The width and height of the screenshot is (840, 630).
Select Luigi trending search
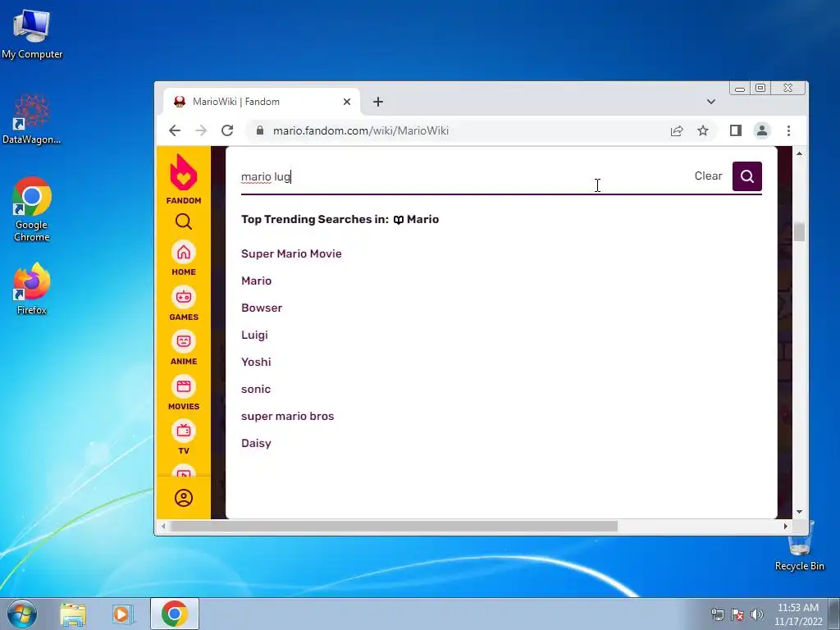pyautogui.click(x=254, y=336)
